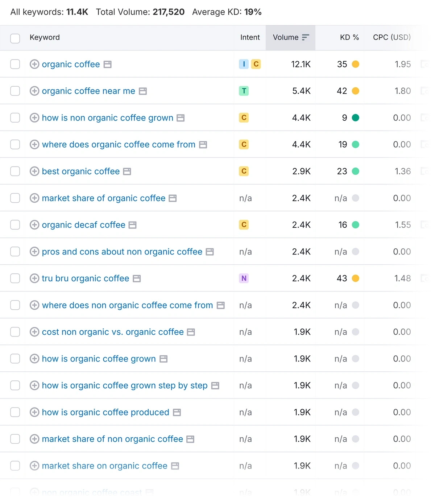The image size is (435, 504).
Task: Open 'organic coffee near me' keyword link
Action: coord(88,91)
